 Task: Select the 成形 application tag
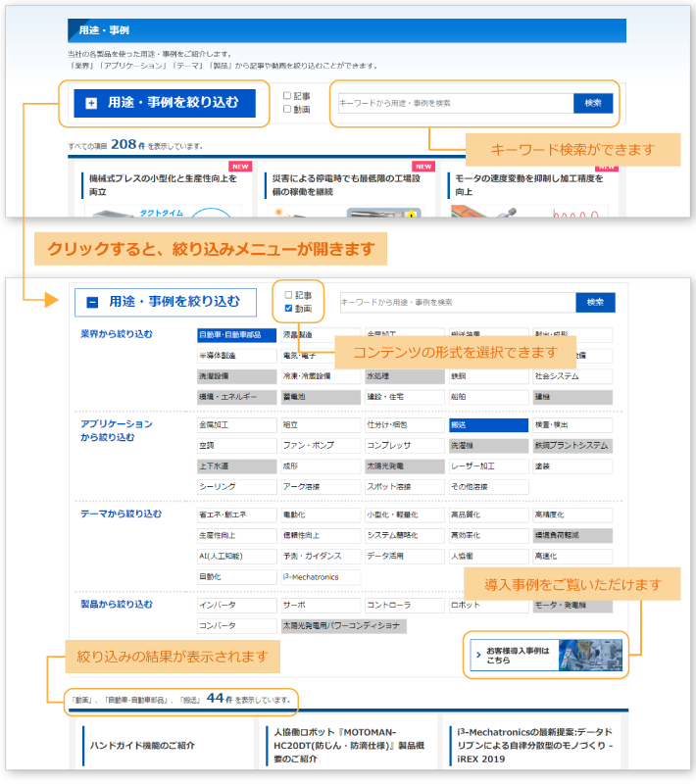tap(321, 466)
